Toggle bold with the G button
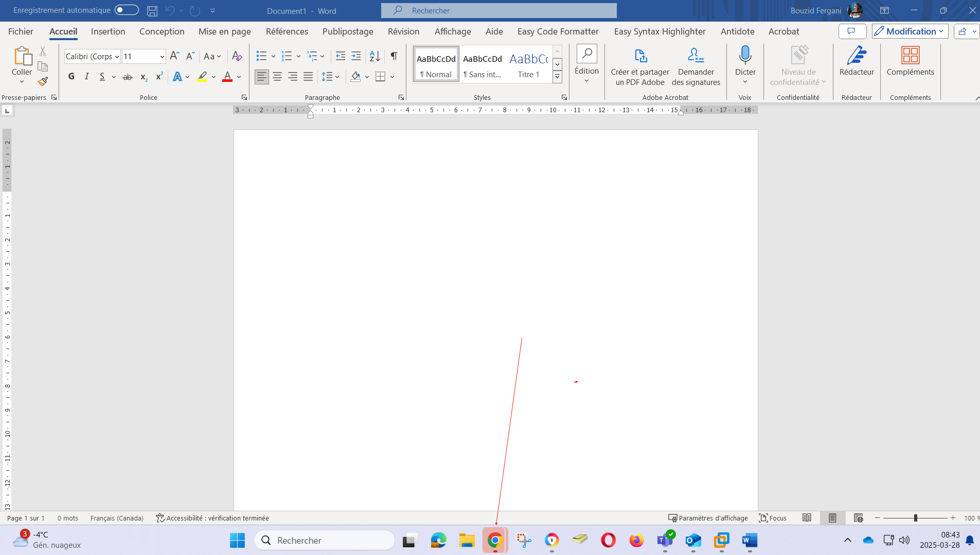 [72, 77]
